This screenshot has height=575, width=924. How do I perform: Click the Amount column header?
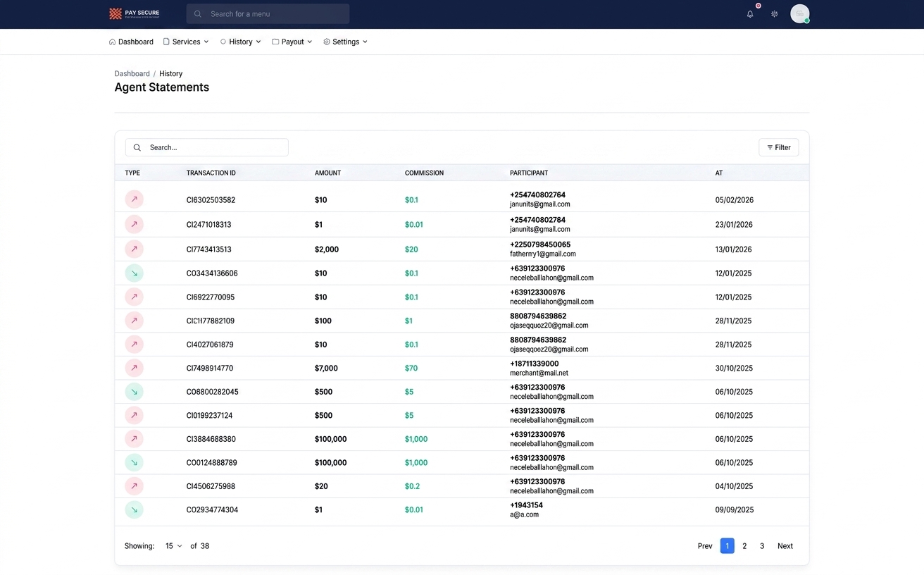(327, 173)
